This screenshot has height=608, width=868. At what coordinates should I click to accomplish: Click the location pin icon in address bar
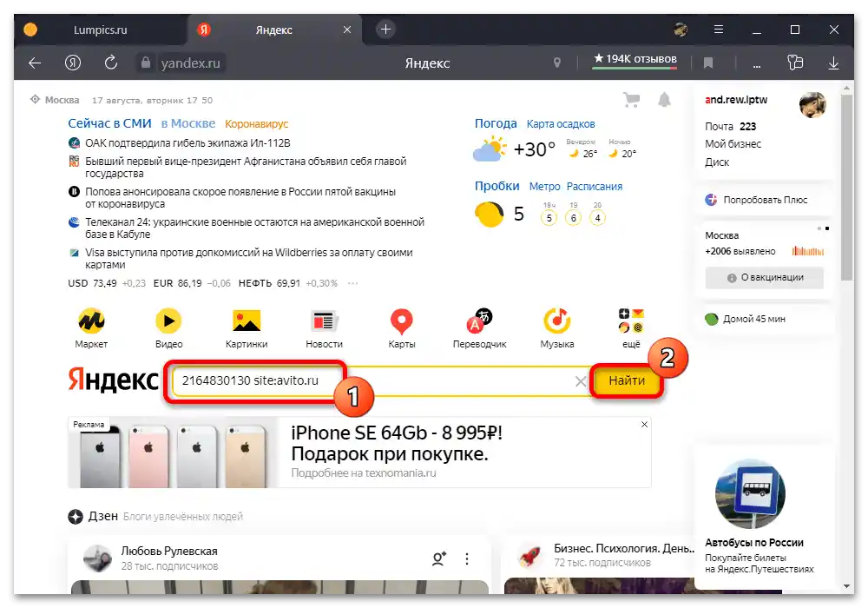(557, 63)
